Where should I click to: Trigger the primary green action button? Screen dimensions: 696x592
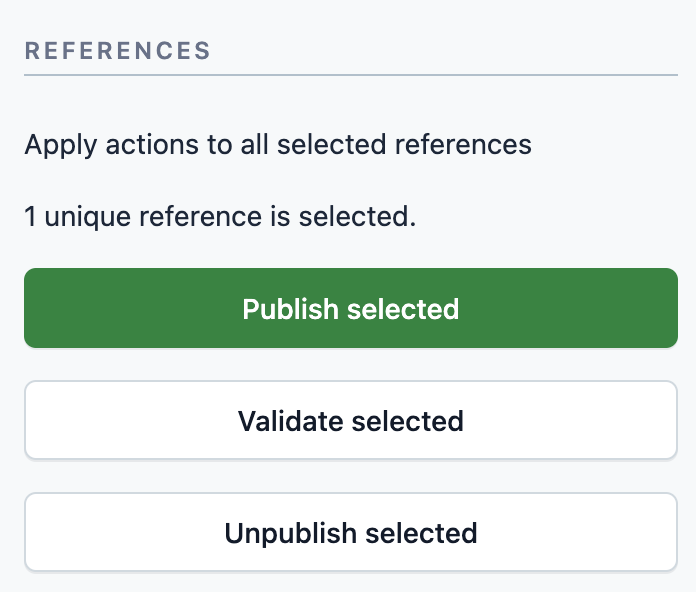pyautogui.click(x=350, y=308)
